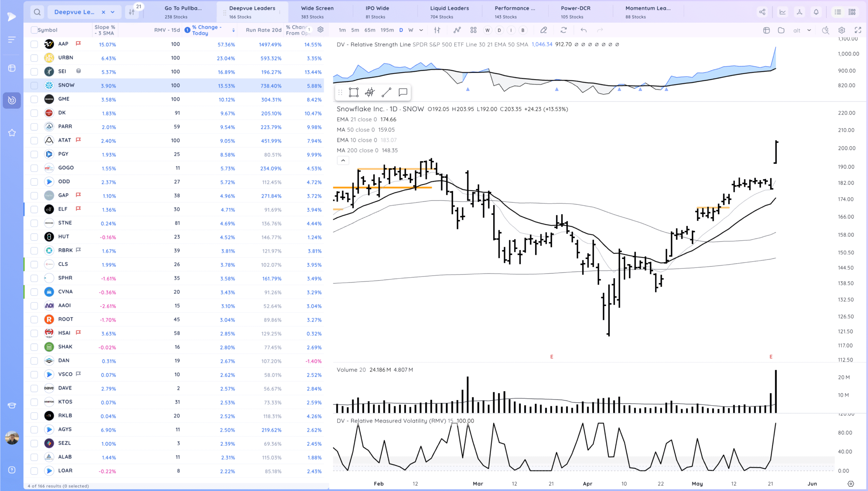The image size is (868, 491).
Task: Switch to Wide Screen tab
Action: click(317, 12)
